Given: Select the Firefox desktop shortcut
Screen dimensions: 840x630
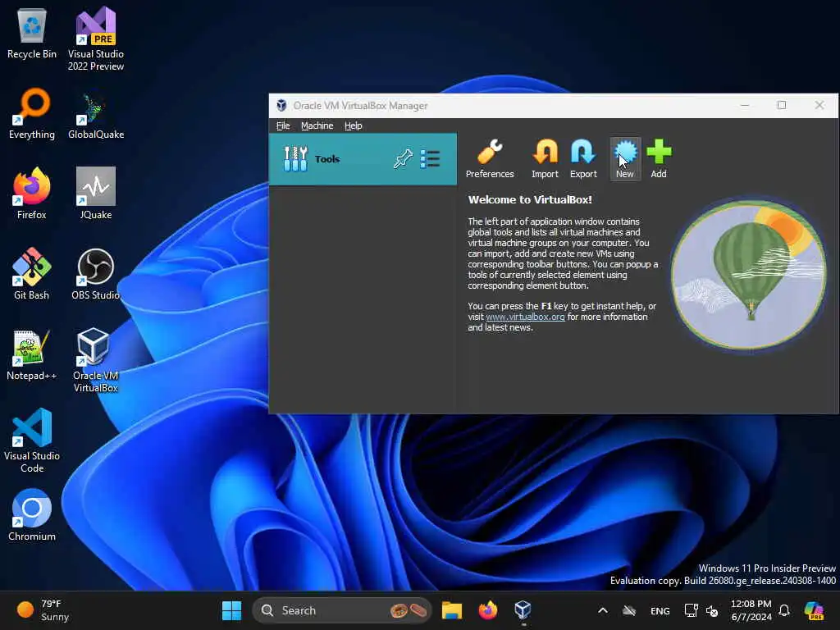Looking at the screenshot, I should coord(32,194).
